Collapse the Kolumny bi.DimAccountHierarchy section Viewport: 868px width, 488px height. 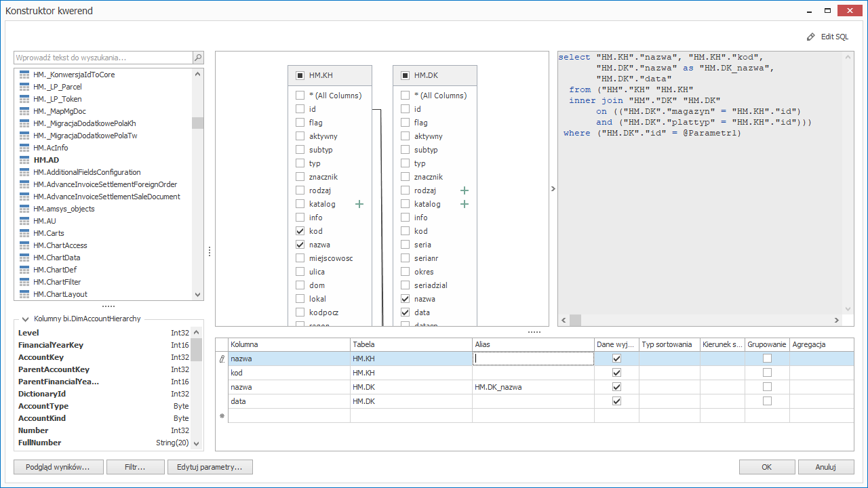tap(26, 319)
